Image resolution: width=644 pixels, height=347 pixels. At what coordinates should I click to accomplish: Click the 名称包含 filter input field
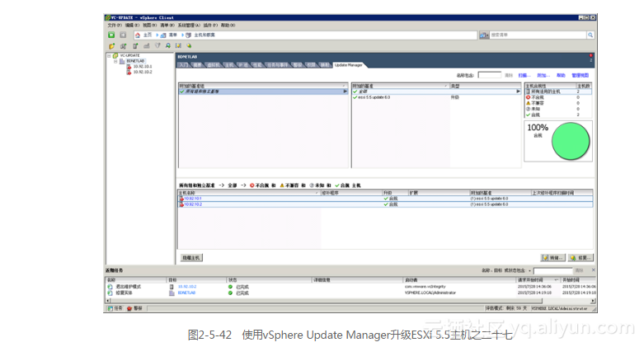489,75
